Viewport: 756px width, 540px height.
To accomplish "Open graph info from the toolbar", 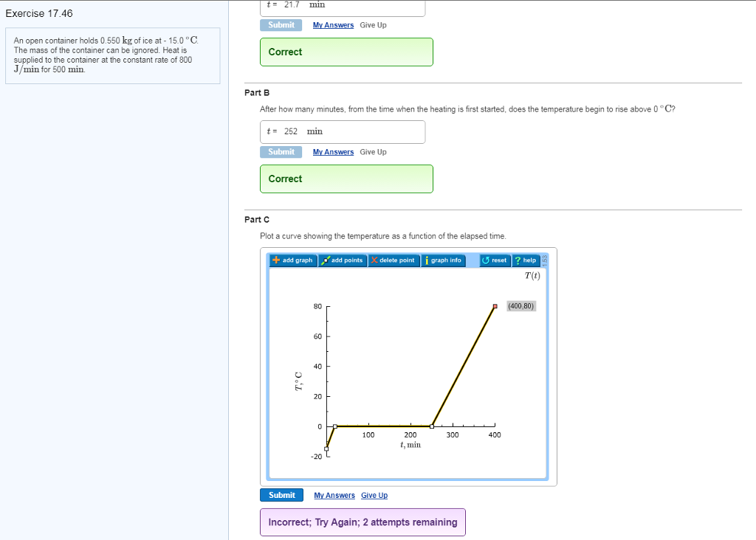I will 444,260.
